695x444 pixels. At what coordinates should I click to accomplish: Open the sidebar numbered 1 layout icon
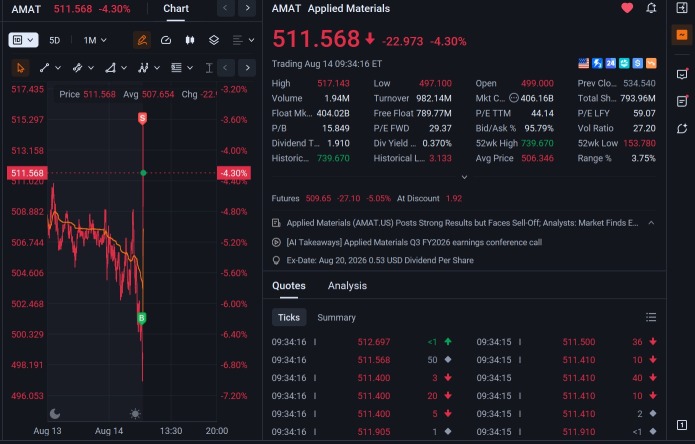[x=682, y=425]
